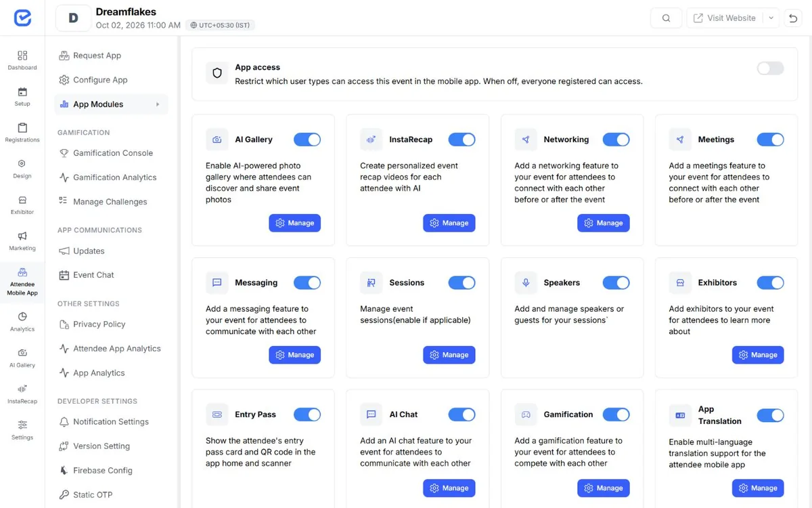
Task: Switch off the Speakers toggle
Action: pos(616,282)
